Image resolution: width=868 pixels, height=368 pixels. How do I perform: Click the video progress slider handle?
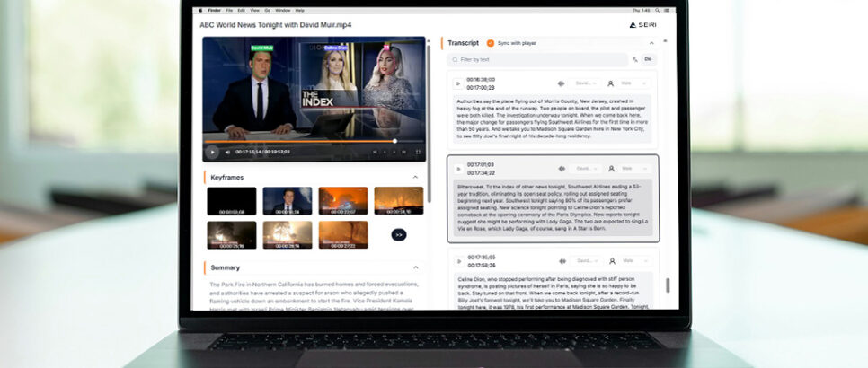(394, 141)
